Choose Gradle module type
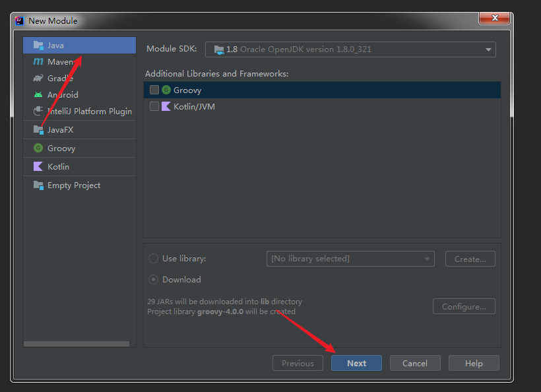Screen dimensions: 541x392 79,79
